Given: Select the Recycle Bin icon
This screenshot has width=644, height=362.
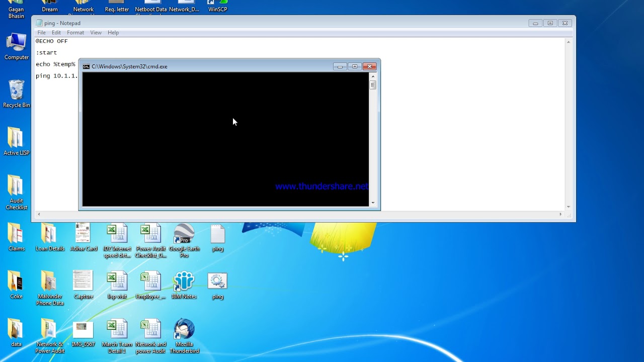Looking at the screenshot, I should point(16,94).
